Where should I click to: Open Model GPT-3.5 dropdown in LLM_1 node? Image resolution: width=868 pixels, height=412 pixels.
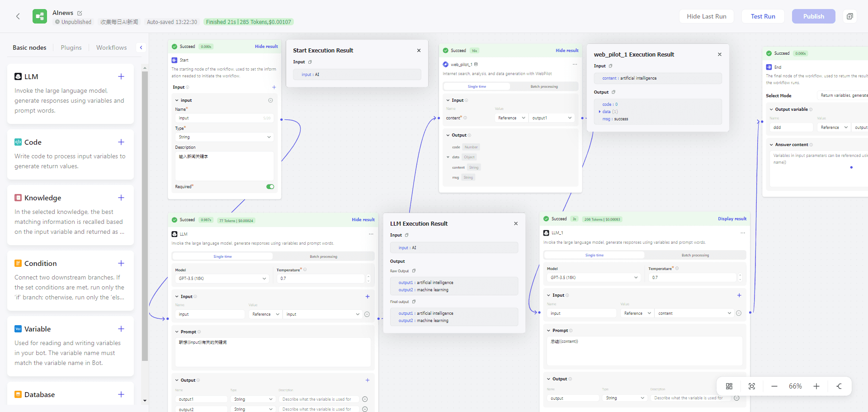point(594,278)
